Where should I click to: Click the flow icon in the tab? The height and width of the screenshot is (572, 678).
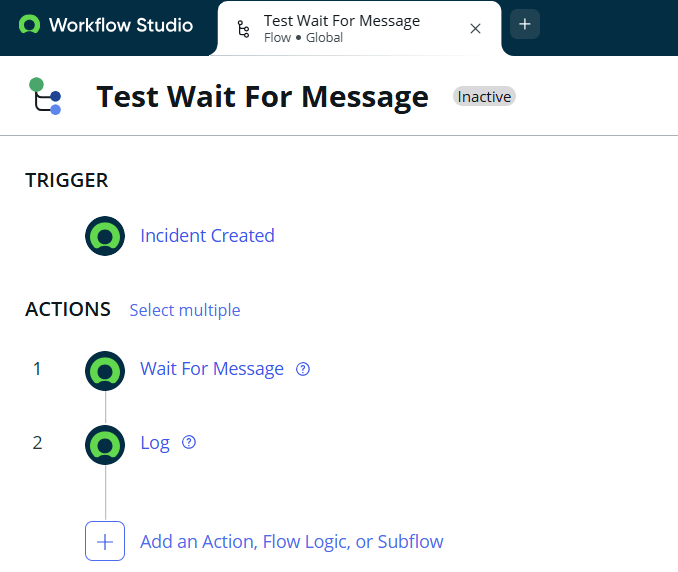243,29
